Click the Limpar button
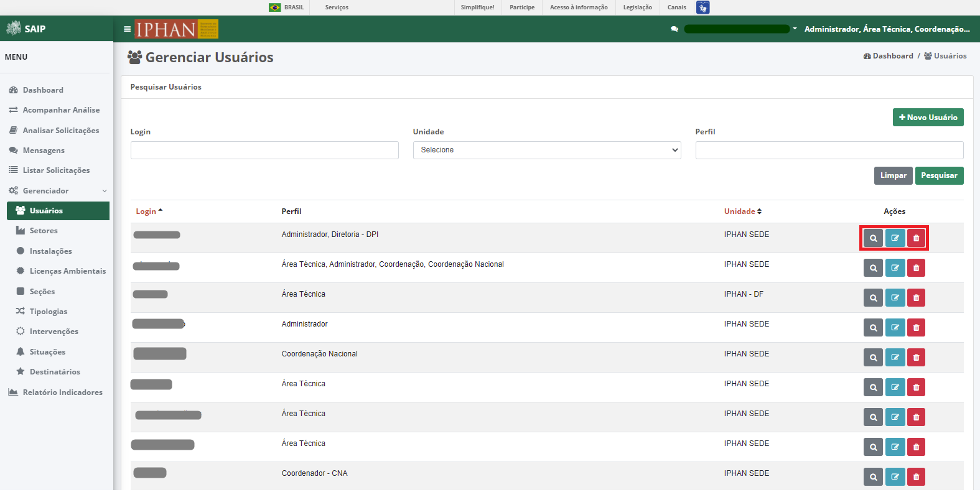Viewport: 980px width, 492px height. (x=893, y=176)
